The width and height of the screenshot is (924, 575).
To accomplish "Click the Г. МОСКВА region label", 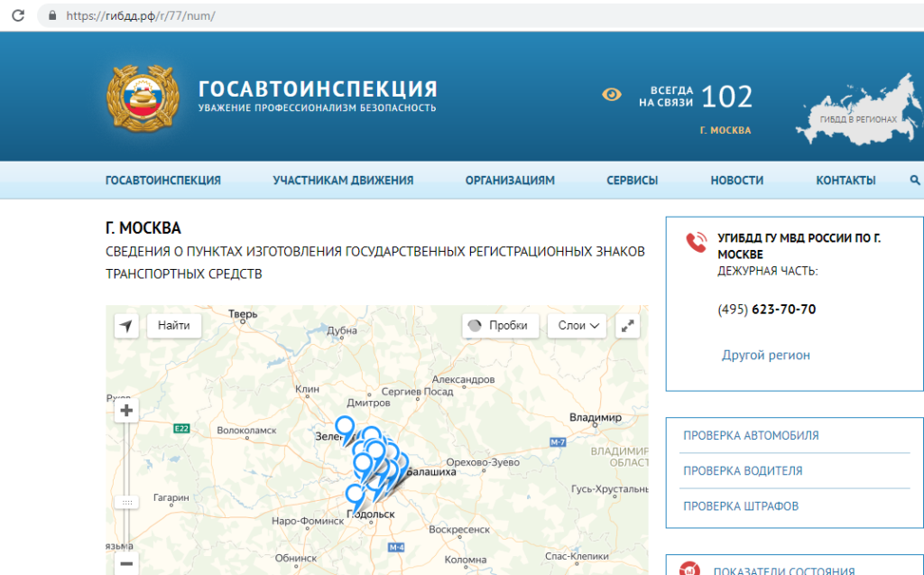I will click(x=725, y=130).
